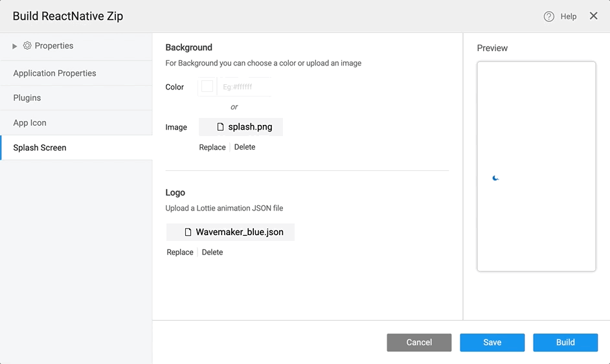610x364 pixels.
Task: Focus the color hex code input field
Action: tap(245, 87)
